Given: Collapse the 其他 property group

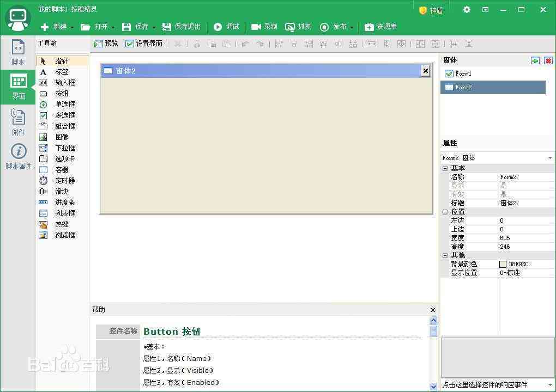Looking at the screenshot, I should pyautogui.click(x=445, y=255).
